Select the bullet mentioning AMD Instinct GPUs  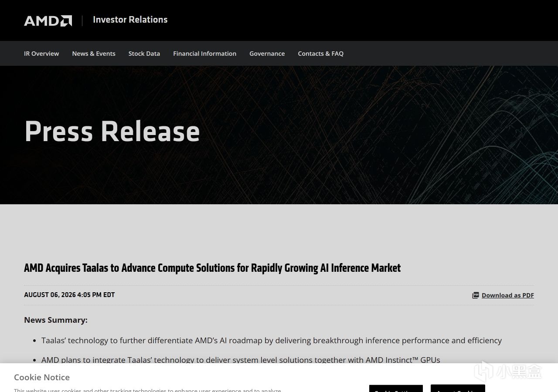[x=241, y=360]
